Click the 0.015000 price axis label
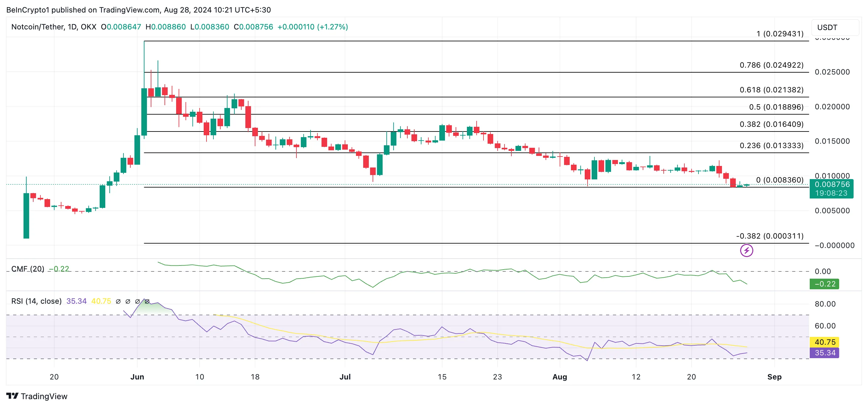 832,142
